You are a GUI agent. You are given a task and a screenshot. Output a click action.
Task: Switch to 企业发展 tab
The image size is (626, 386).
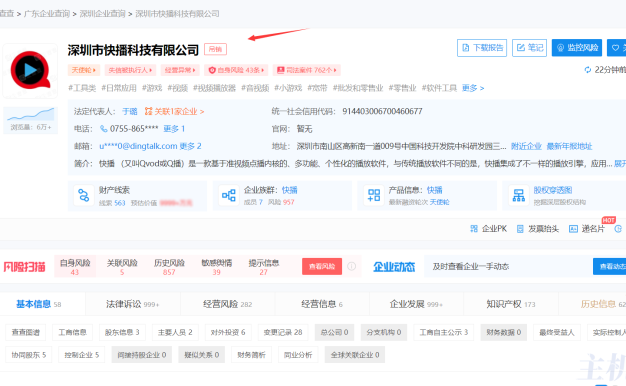click(416, 304)
